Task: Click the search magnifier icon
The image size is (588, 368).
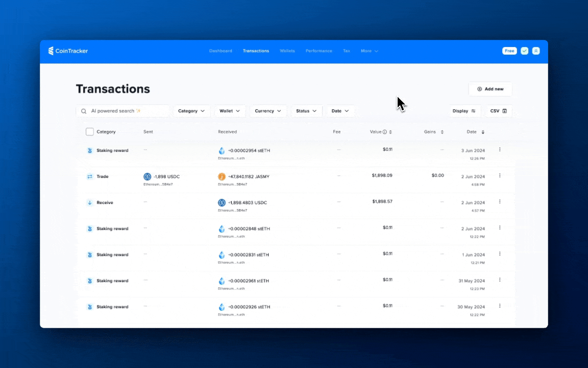Action: [84, 111]
